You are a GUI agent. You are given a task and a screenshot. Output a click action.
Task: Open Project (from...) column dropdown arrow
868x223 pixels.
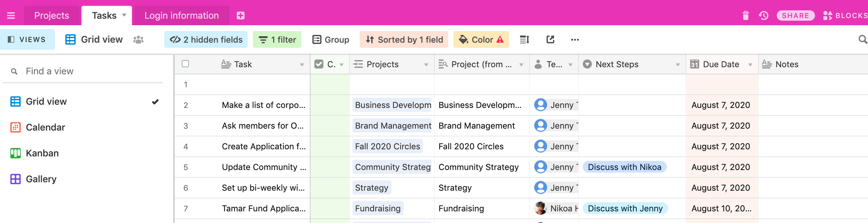tap(521, 65)
